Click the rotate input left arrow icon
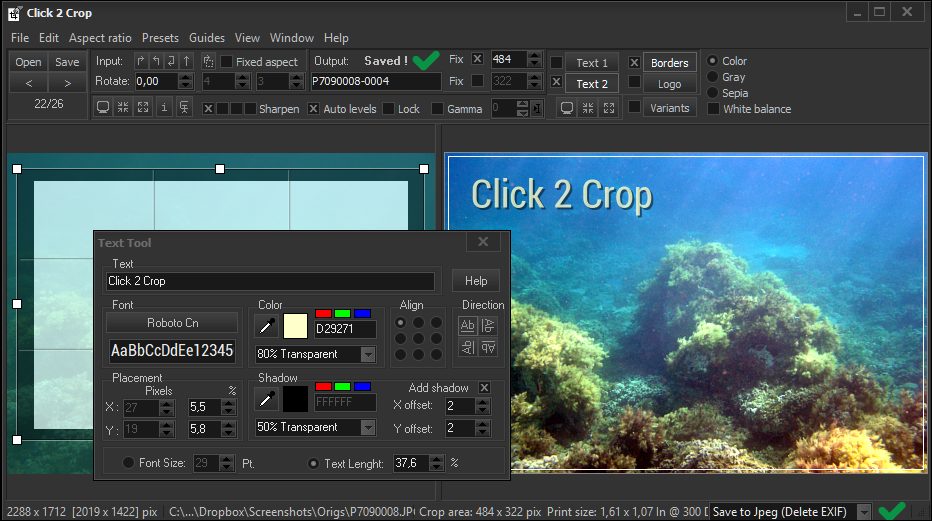The image size is (932, 521). pyautogui.click(x=156, y=61)
